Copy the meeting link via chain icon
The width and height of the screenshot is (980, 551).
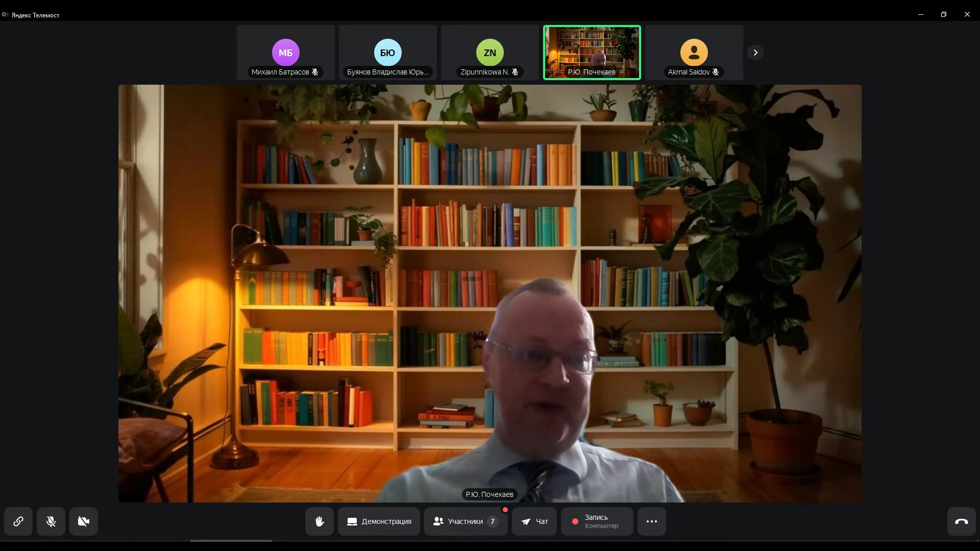tap(18, 521)
